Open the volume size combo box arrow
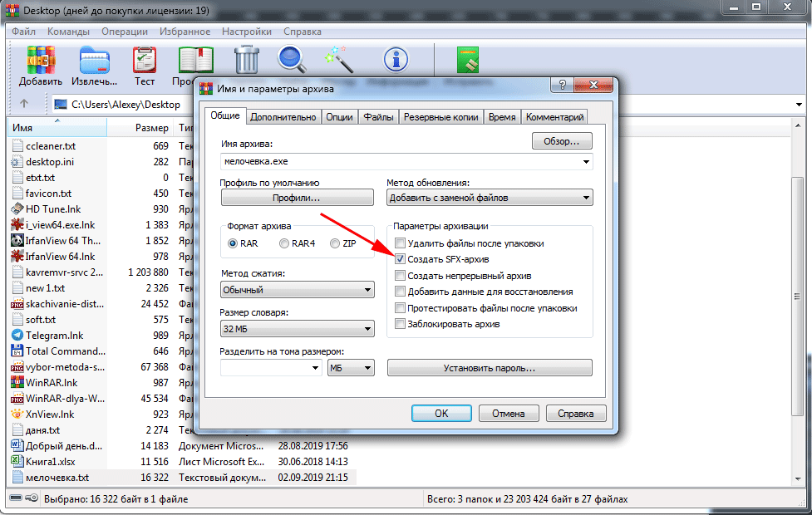This screenshot has height=515, width=812. [x=315, y=368]
